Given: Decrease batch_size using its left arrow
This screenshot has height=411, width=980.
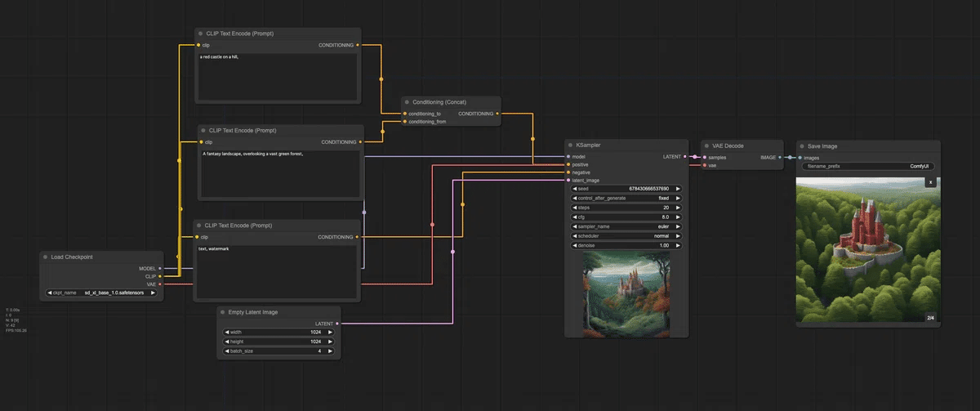Looking at the screenshot, I should tap(226, 351).
